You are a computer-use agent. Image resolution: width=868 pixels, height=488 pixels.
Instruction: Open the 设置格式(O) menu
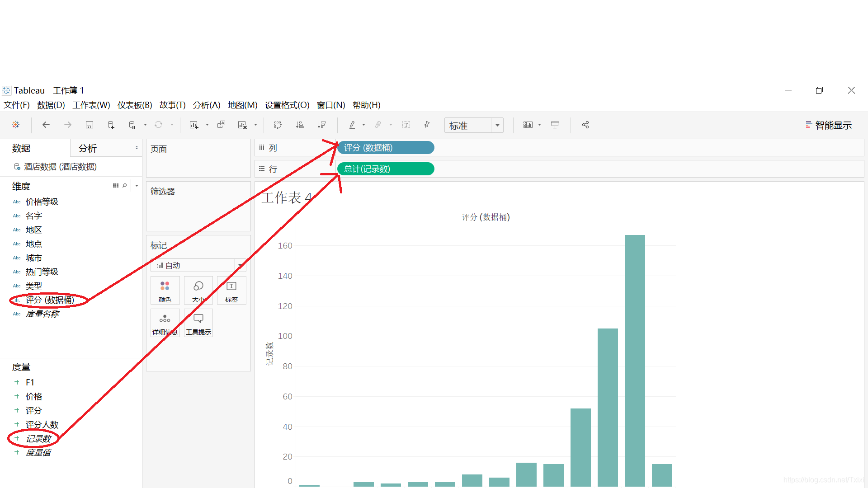click(287, 105)
